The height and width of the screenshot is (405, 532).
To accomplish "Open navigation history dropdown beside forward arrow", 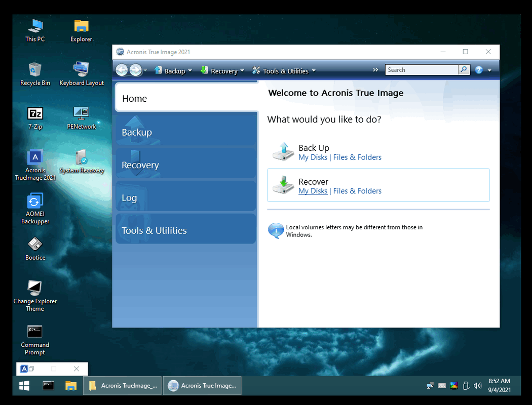I will click(145, 70).
